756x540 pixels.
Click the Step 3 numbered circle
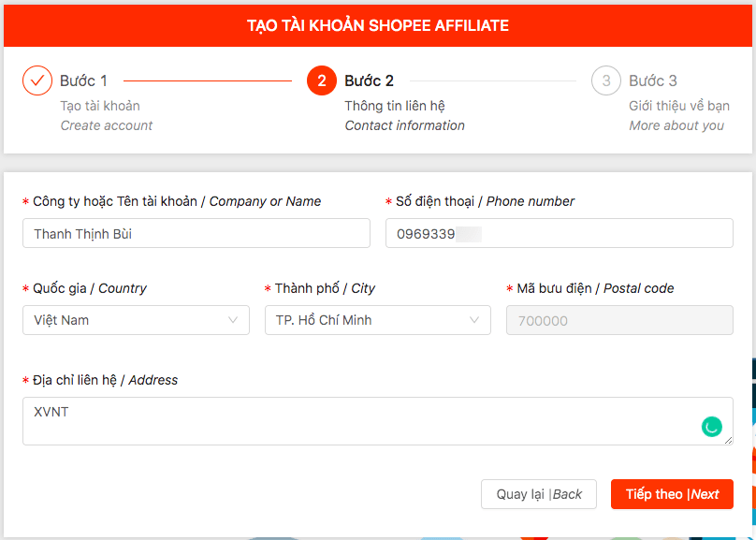coord(606,80)
